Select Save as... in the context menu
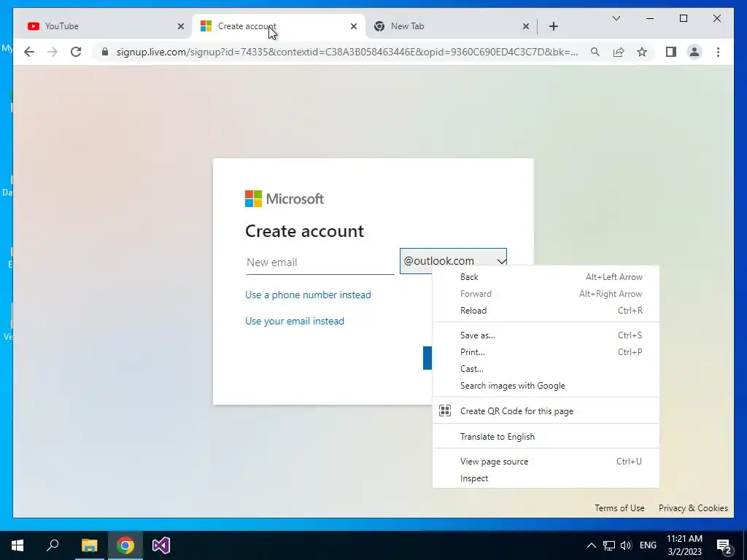Screen dimensions: 747x560 pos(546,335)
